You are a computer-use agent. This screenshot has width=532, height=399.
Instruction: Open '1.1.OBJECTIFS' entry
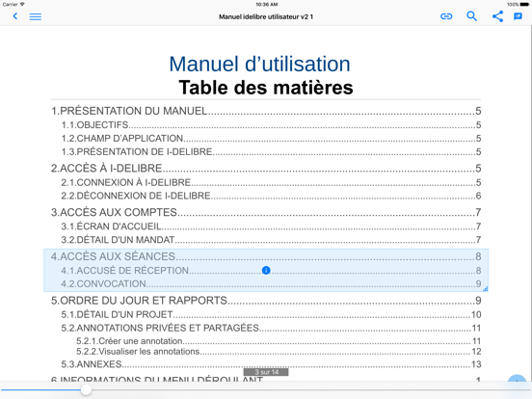pos(271,125)
